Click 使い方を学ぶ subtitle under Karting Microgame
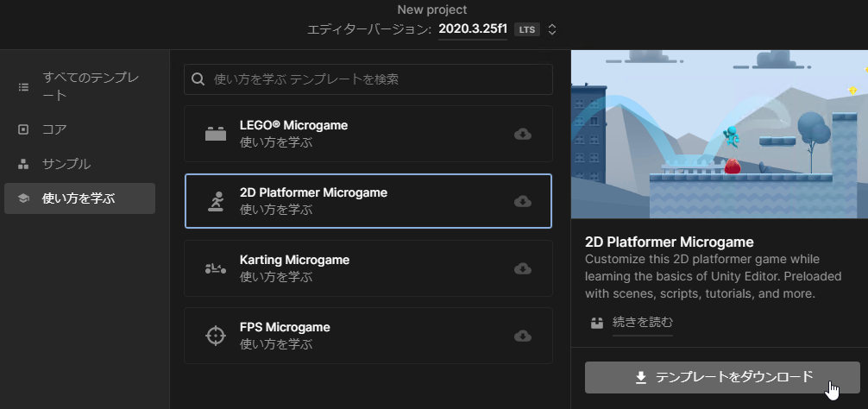The height and width of the screenshot is (409, 868). (x=276, y=277)
